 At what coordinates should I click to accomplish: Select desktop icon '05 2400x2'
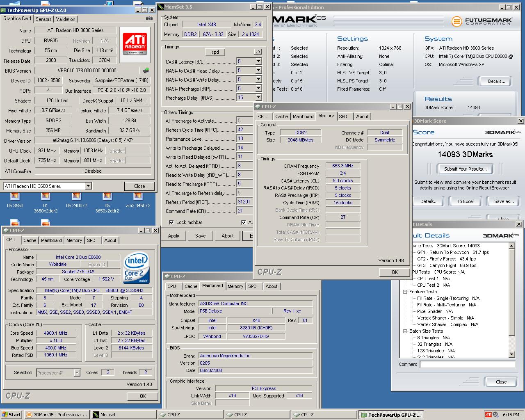[x=77, y=199]
